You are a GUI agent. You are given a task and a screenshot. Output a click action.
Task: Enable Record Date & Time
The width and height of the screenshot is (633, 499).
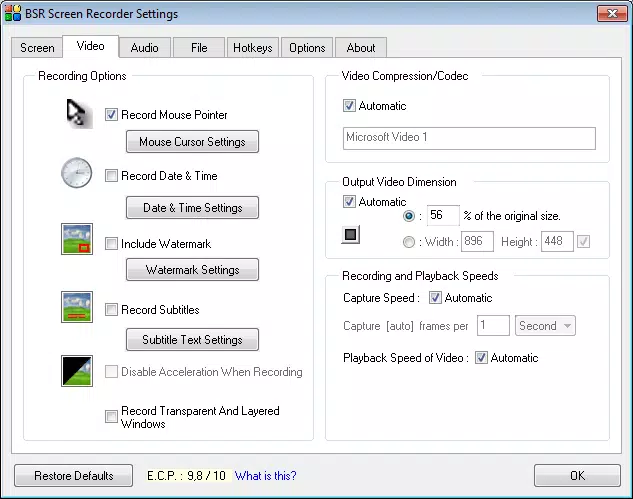pos(111,176)
